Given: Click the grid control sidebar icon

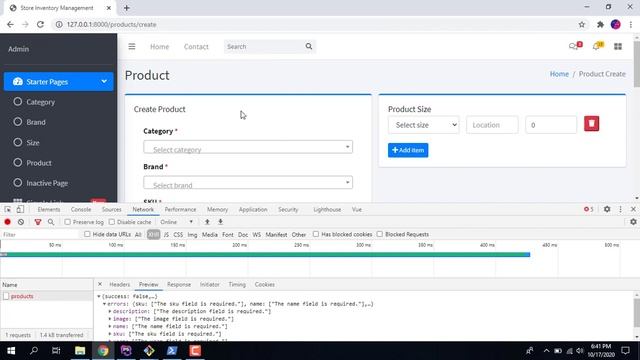Looking at the screenshot, I should tap(618, 47).
